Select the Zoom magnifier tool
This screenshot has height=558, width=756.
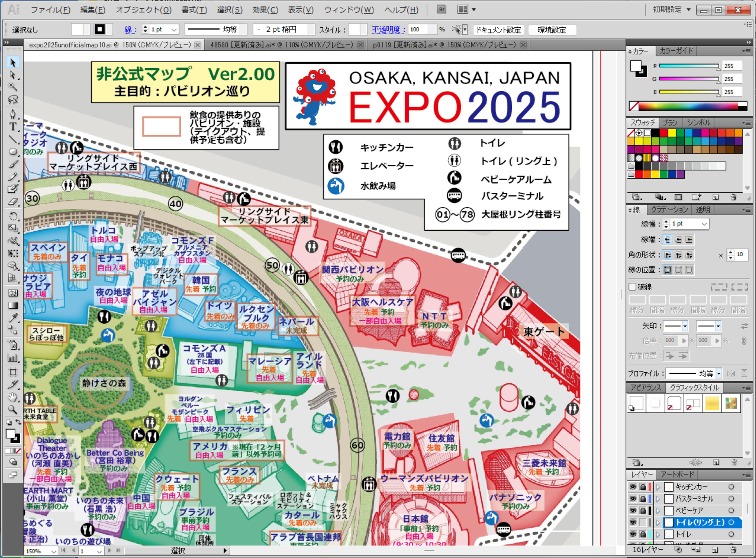13,410
